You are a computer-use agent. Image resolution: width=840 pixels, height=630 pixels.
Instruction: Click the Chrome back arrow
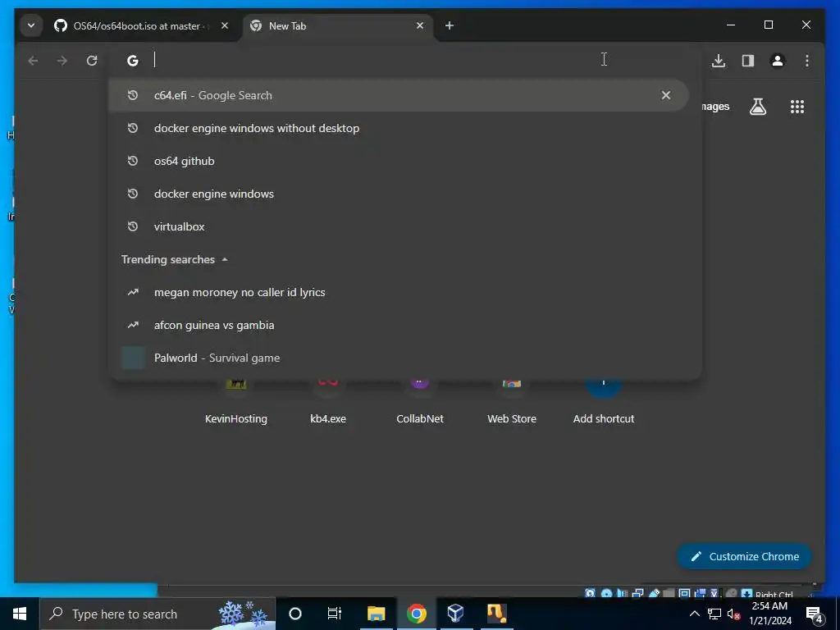[x=33, y=61]
